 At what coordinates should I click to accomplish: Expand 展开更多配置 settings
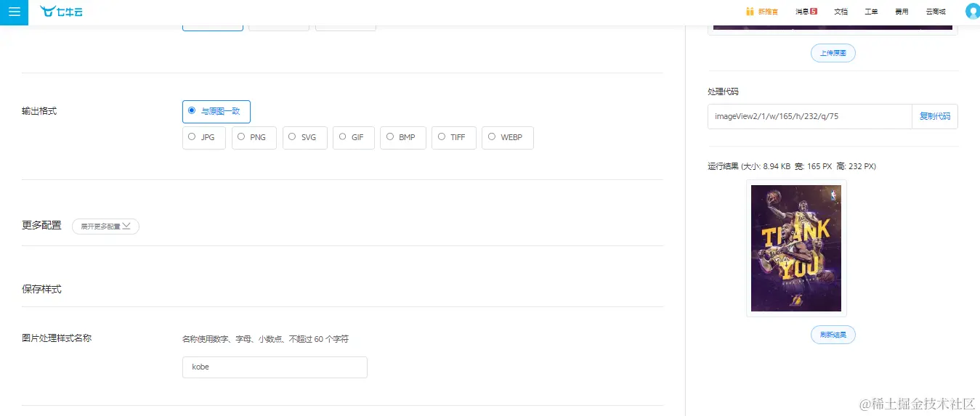click(x=105, y=227)
